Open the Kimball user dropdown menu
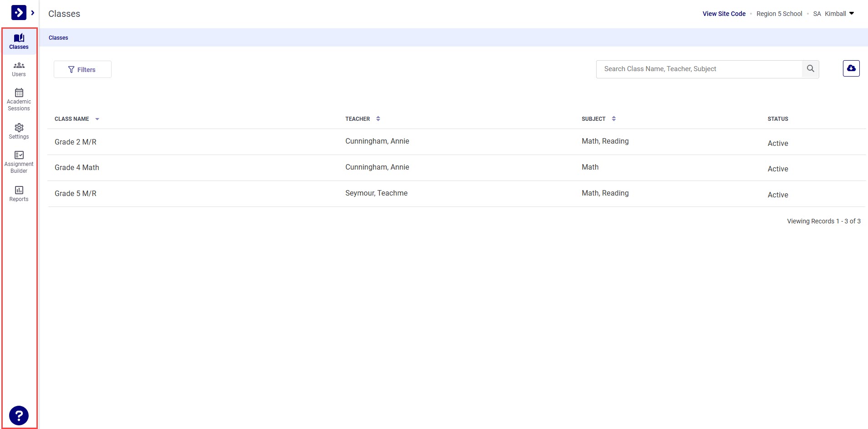This screenshot has height=429, width=868. (851, 14)
